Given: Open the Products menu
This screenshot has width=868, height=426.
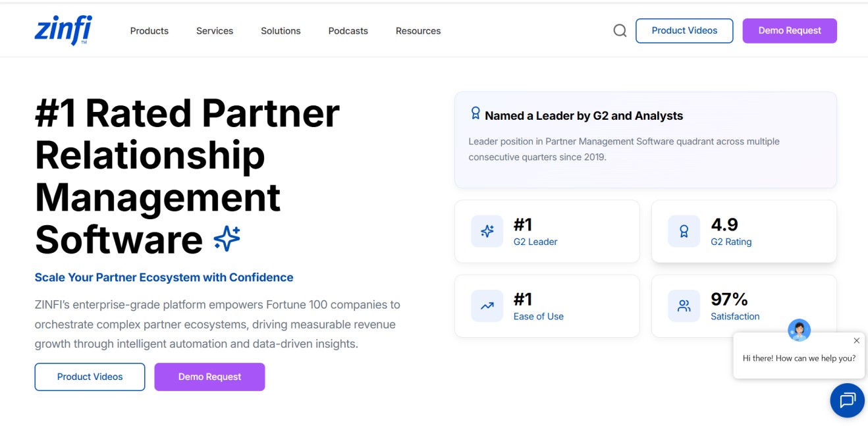Looking at the screenshot, I should [149, 31].
